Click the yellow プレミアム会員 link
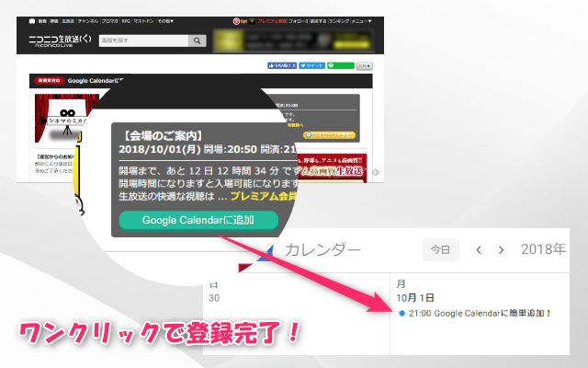 (x=264, y=196)
